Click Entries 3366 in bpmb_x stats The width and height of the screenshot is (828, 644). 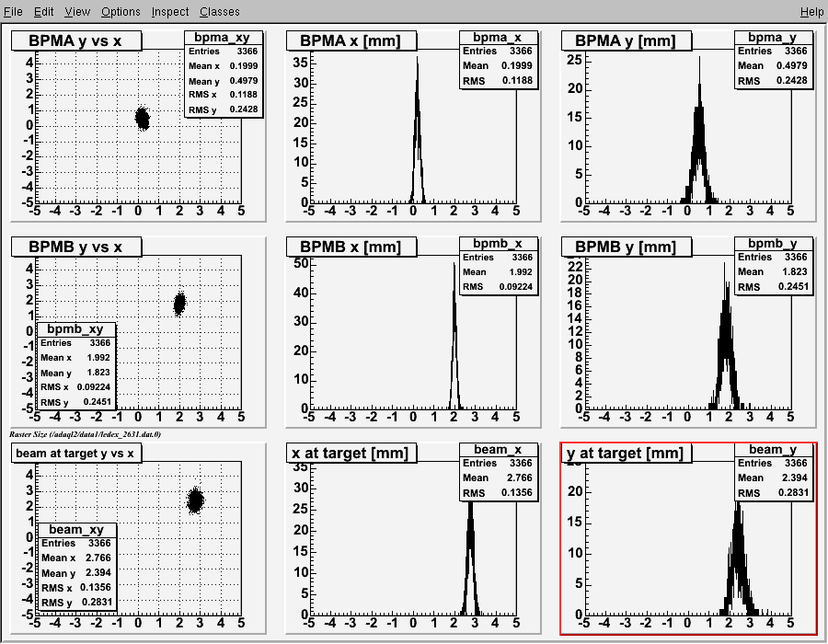click(x=499, y=257)
